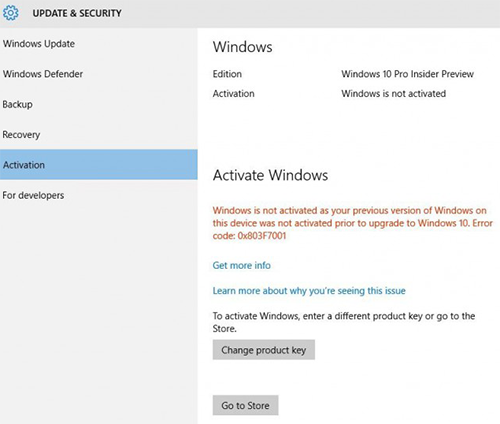Click the To activate Windows instruction text

[344, 322]
